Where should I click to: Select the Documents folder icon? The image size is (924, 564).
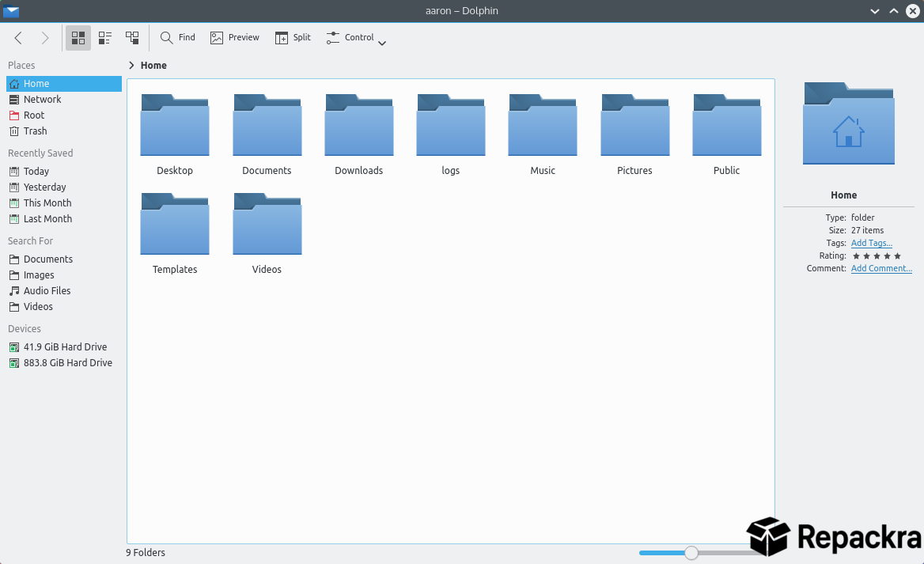click(x=267, y=125)
